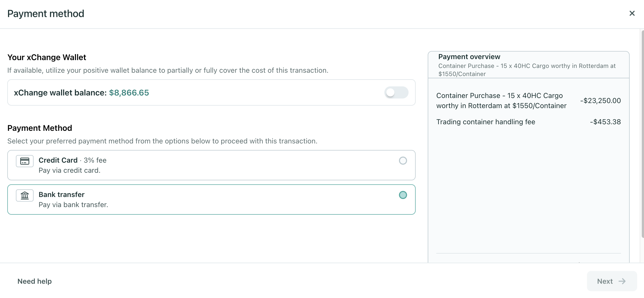Open the Need help link
Screen dimensions: 644x298
coord(35,281)
